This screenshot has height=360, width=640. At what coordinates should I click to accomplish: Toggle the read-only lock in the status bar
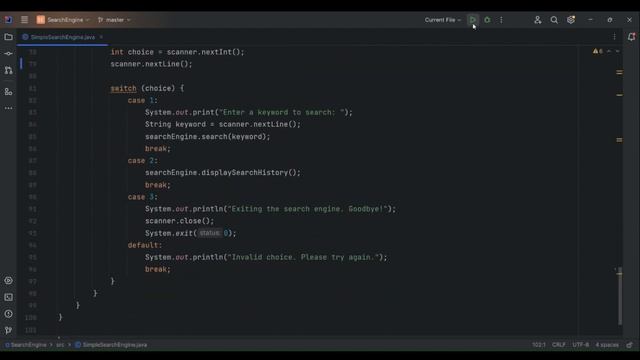click(x=629, y=345)
